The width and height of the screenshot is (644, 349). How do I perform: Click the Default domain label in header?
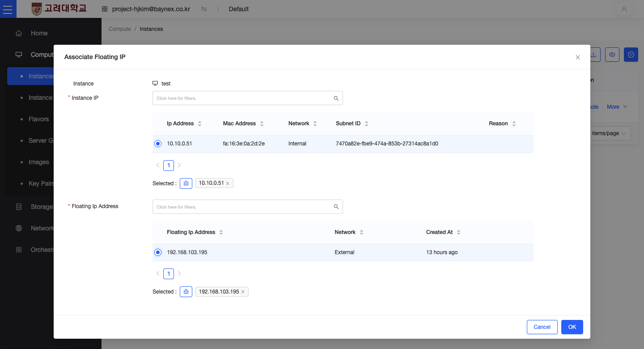pos(238,9)
